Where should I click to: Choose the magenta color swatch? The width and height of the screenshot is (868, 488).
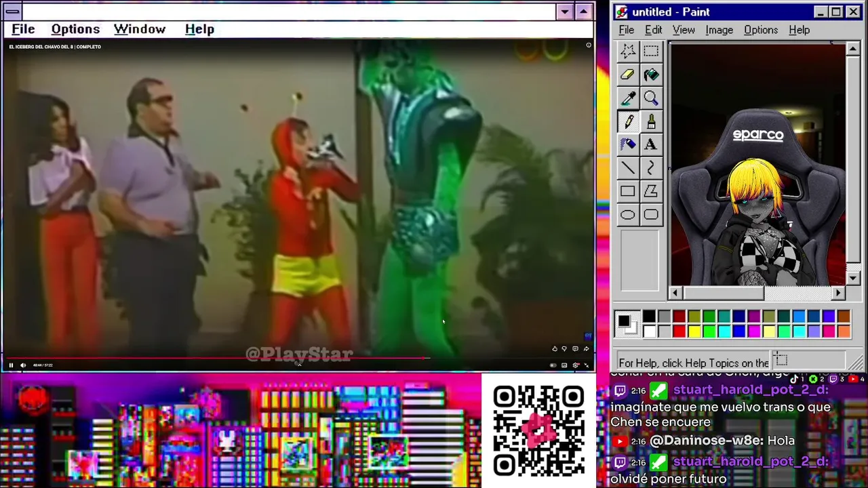(x=754, y=331)
